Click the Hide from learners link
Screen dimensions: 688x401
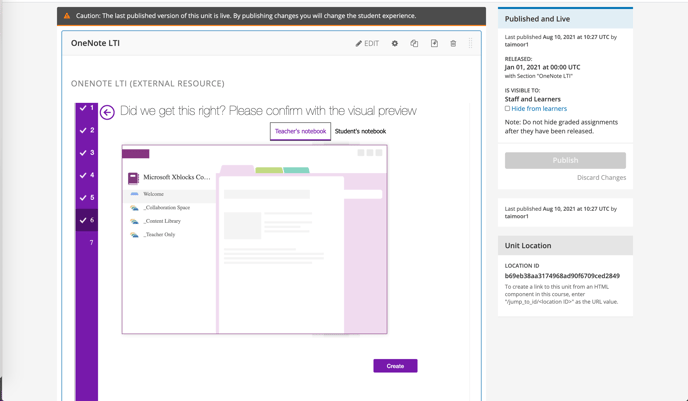tap(539, 108)
